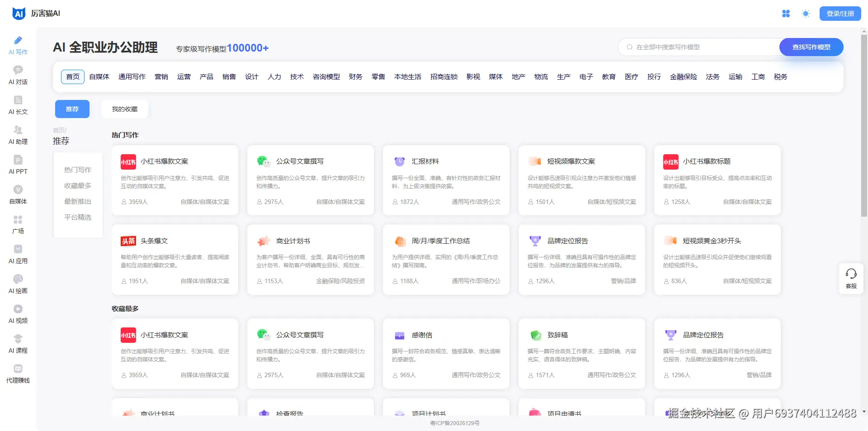868x431 pixels.
Task: Open 广场 in sidebar
Action: pyautogui.click(x=18, y=225)
